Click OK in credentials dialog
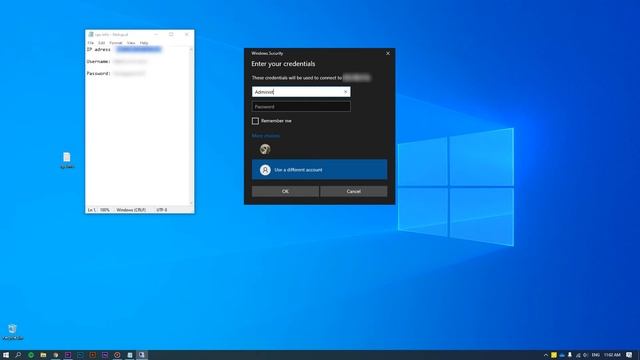This screenshot has height=360, width=640. pyautogui.click(x=285, y=191)
